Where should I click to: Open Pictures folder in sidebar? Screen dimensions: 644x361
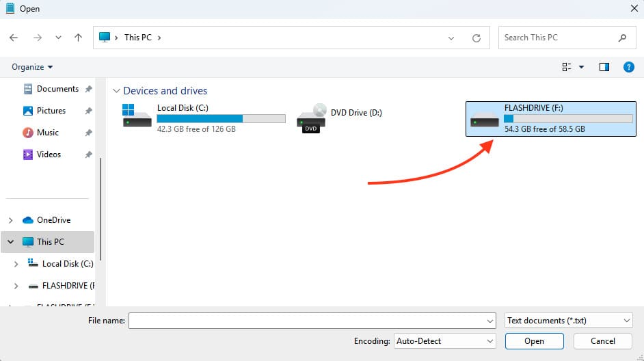51,111
